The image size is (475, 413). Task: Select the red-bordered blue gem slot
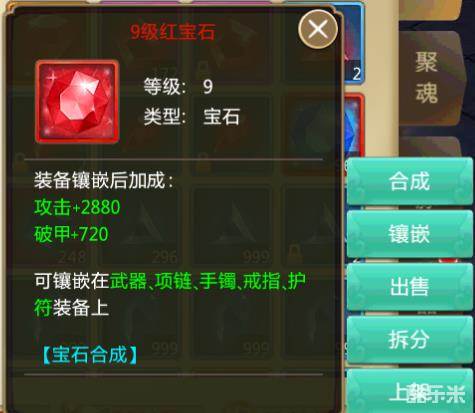353,126
